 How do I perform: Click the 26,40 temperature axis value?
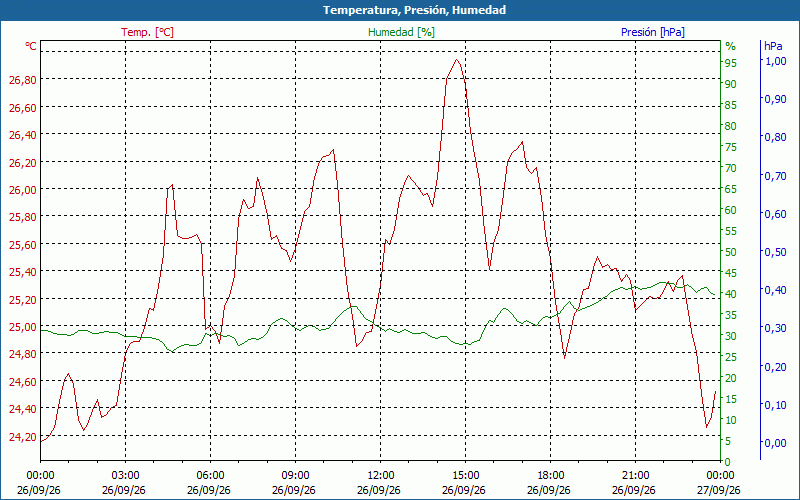pos(23,135)
